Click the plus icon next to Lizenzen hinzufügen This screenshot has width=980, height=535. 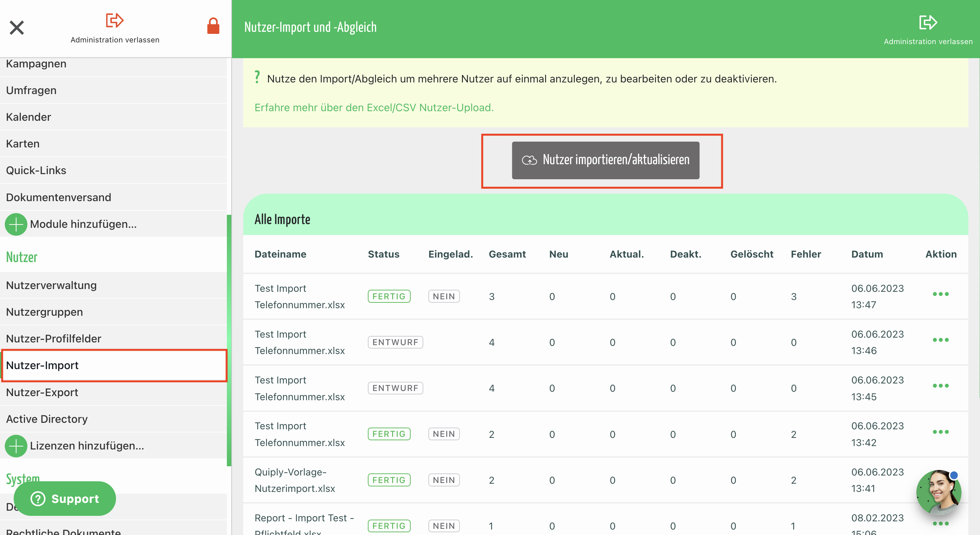pos(16,446)
